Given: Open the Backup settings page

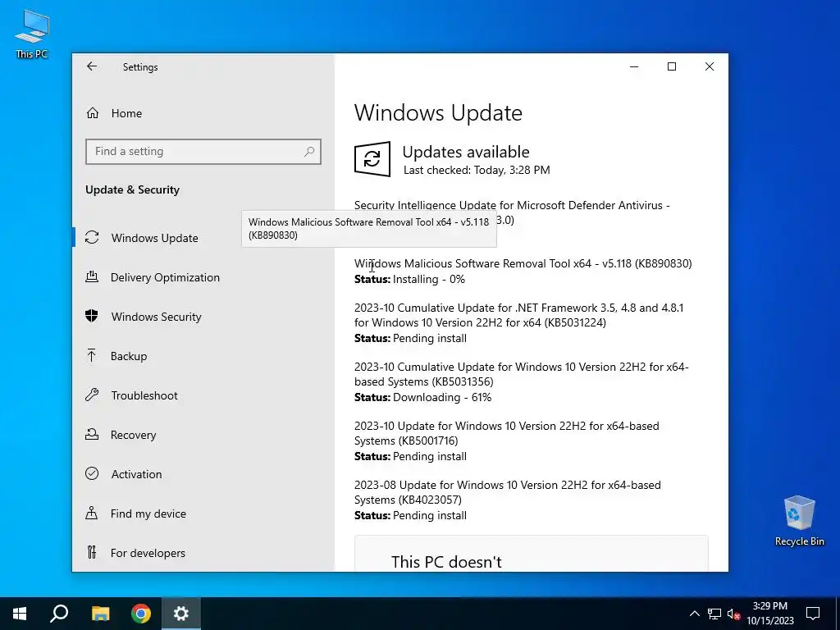Looking at the screenshot, I should [x=129, y=356].
